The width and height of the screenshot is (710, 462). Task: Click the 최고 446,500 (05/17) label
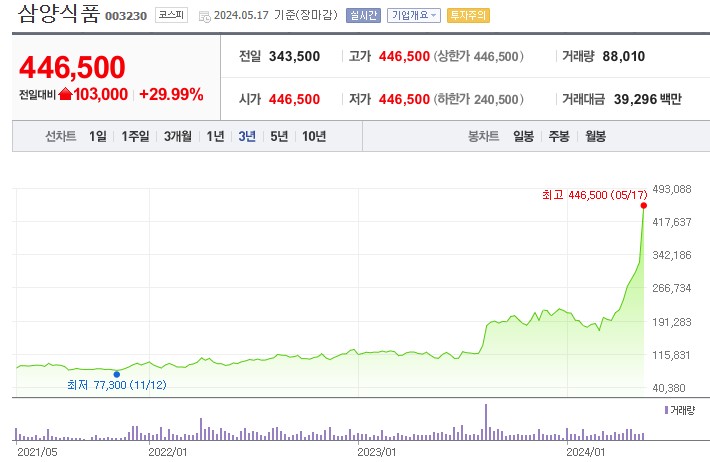coord(595,195)
